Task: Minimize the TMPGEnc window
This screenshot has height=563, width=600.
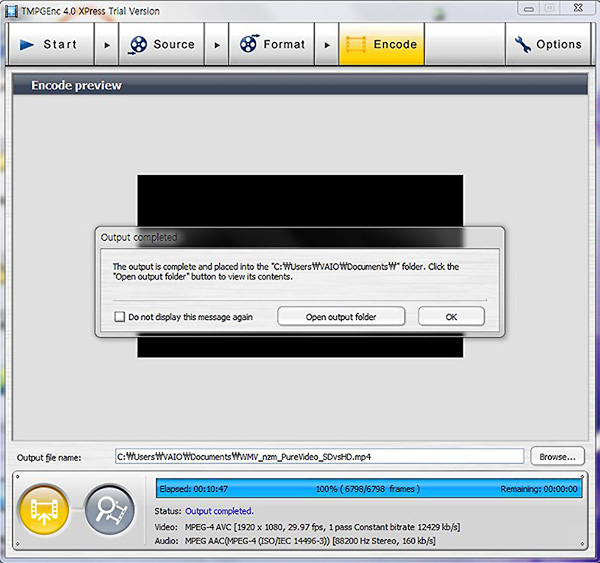Action: [x=529, y=8]
